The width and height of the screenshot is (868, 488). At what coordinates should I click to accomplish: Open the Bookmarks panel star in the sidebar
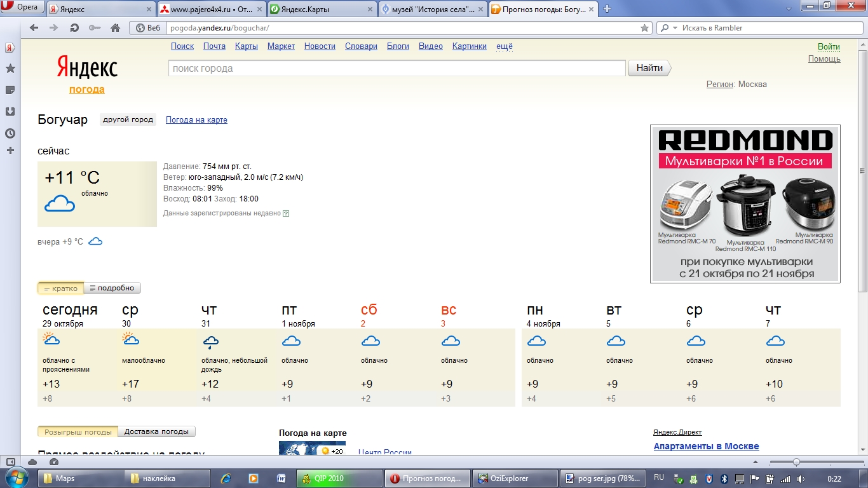[x=10, y=69]
